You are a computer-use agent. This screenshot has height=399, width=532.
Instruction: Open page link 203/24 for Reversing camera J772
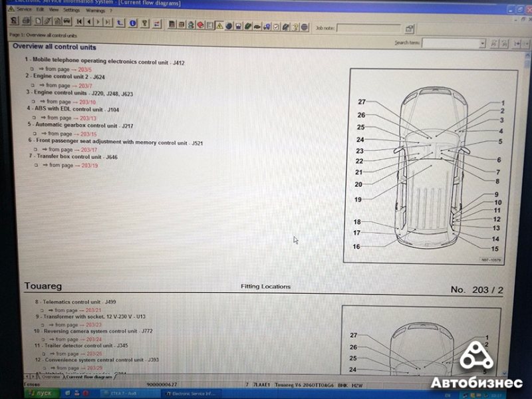coord(94,339)
